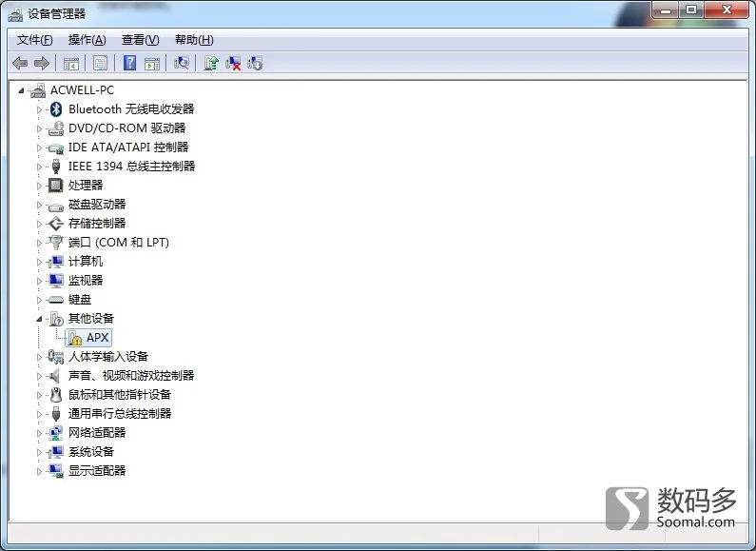Expand the 网络适配器 node arrow

(x=39, y=433)
